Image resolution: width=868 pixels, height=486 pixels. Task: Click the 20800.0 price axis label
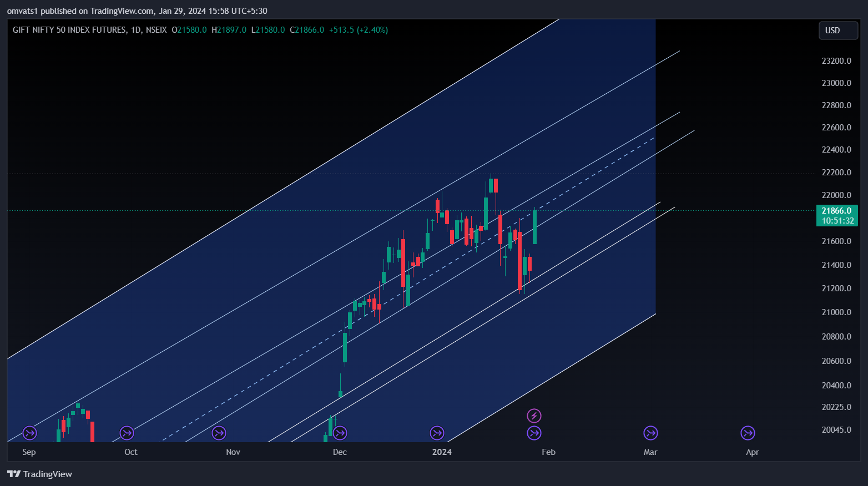point(836,337)
